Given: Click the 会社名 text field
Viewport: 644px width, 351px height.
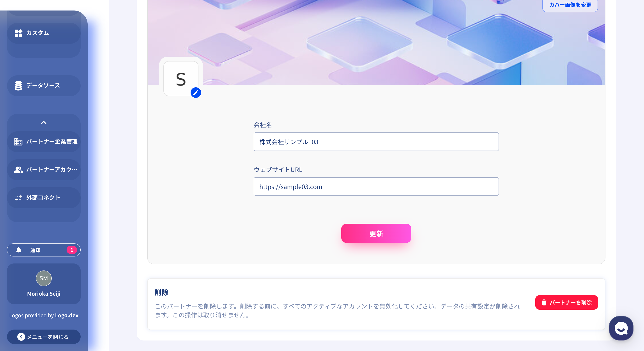Looking at the screenshot, I should click(x=376, y=142).
